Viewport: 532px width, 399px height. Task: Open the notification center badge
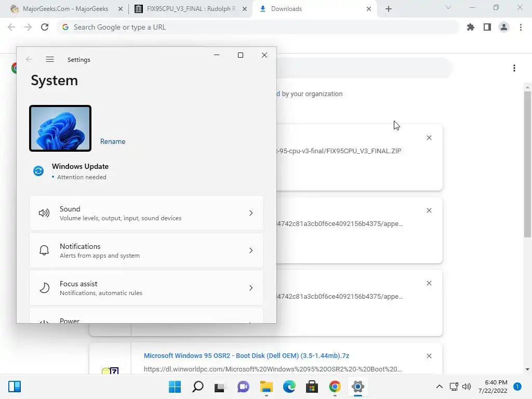pos(517,387)
